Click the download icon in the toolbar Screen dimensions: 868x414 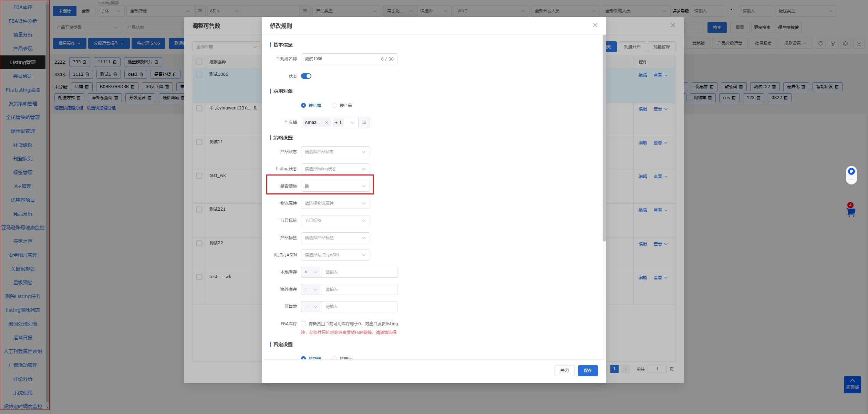tap(859, 43)
